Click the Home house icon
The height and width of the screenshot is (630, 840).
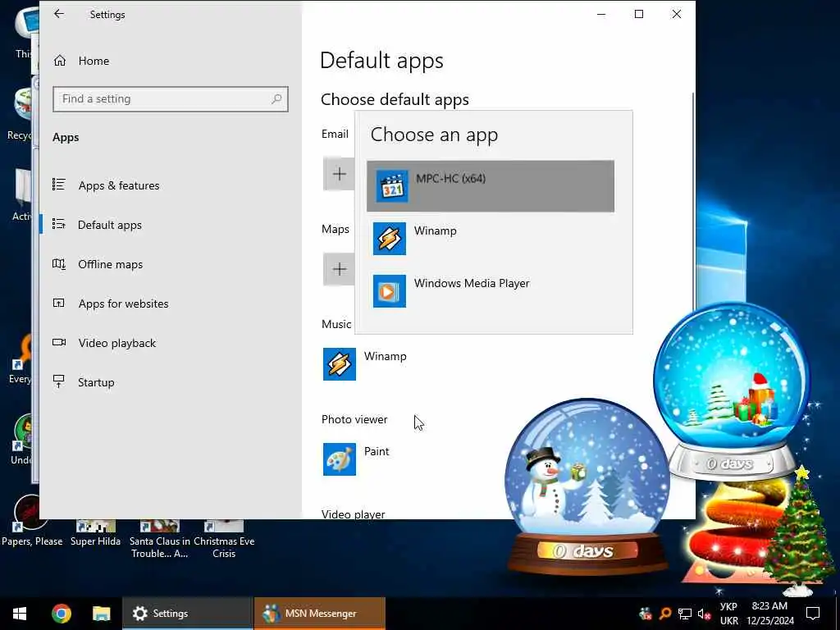pos(59,61)
